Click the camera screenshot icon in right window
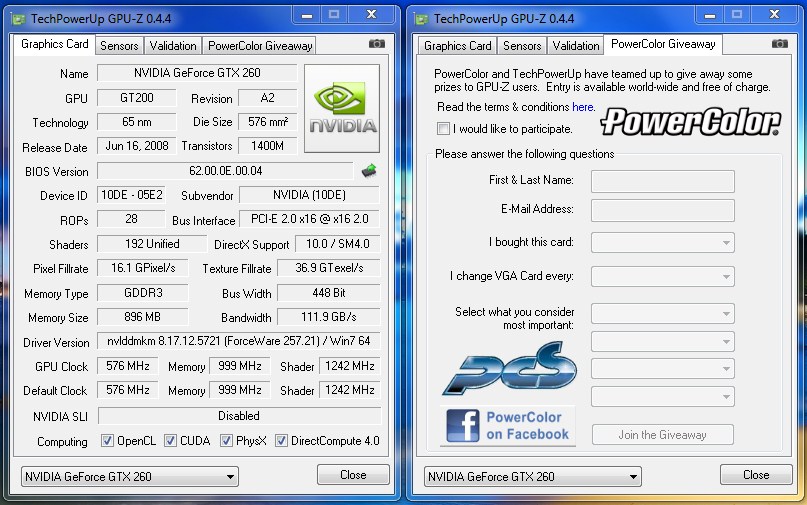Image resolution: width=807 pixels, height=505 pixels. pos(780,44)
